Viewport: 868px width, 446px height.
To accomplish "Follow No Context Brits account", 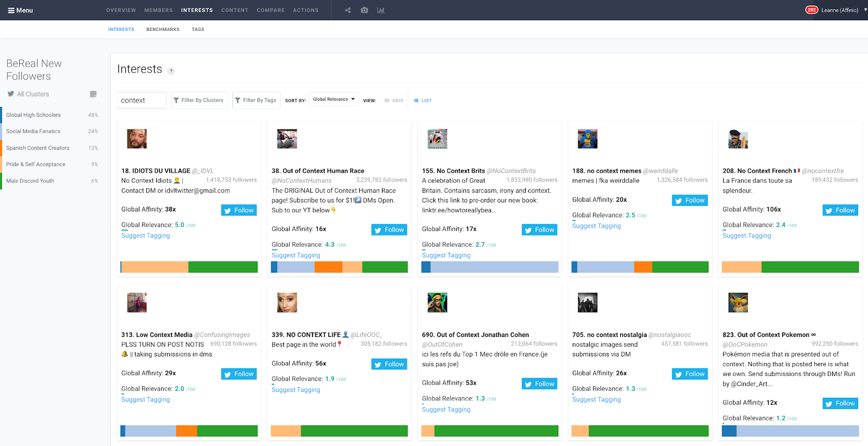I will pyautogui.click(x=539, y=230).
